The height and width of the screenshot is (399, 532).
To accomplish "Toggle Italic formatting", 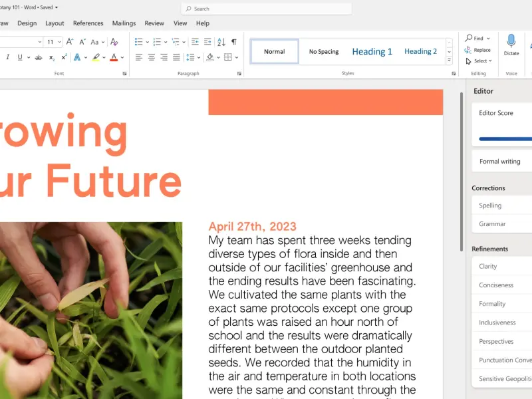I will click(x=7, y=57).
